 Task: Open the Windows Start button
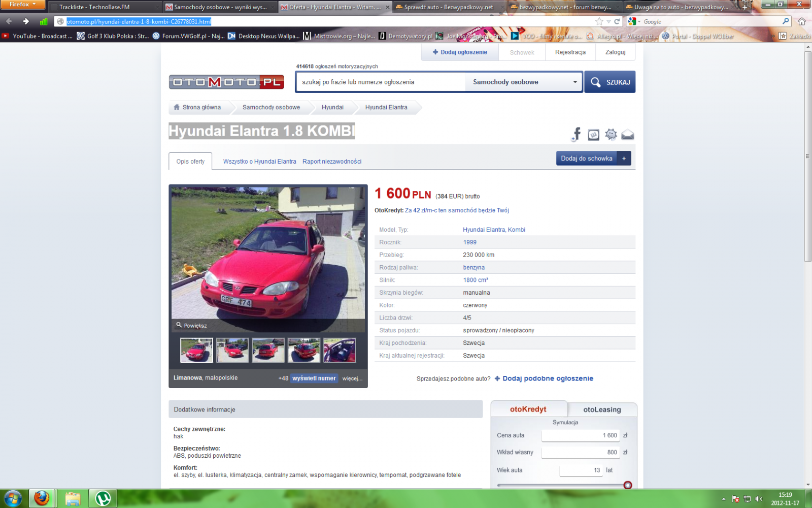click(x=13, y=498)
